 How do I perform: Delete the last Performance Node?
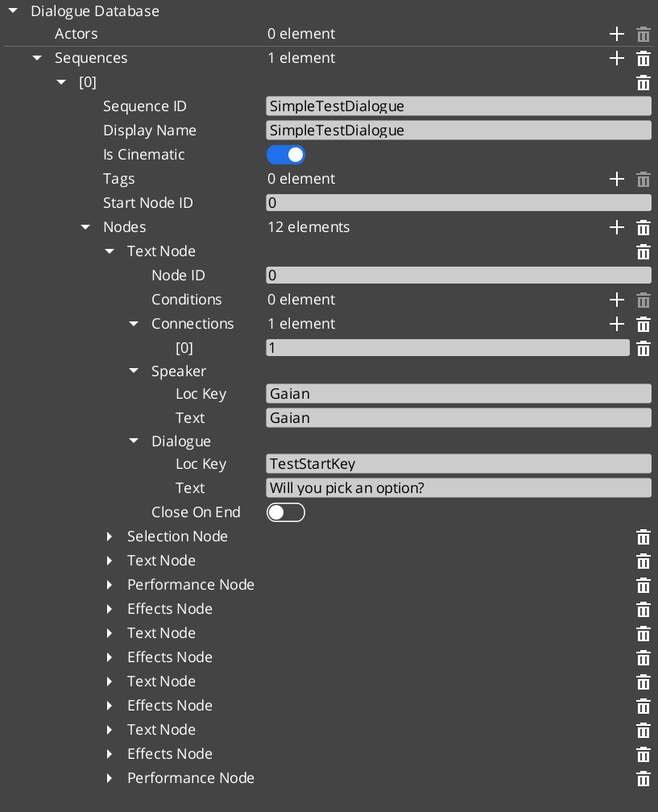point(643,778)
